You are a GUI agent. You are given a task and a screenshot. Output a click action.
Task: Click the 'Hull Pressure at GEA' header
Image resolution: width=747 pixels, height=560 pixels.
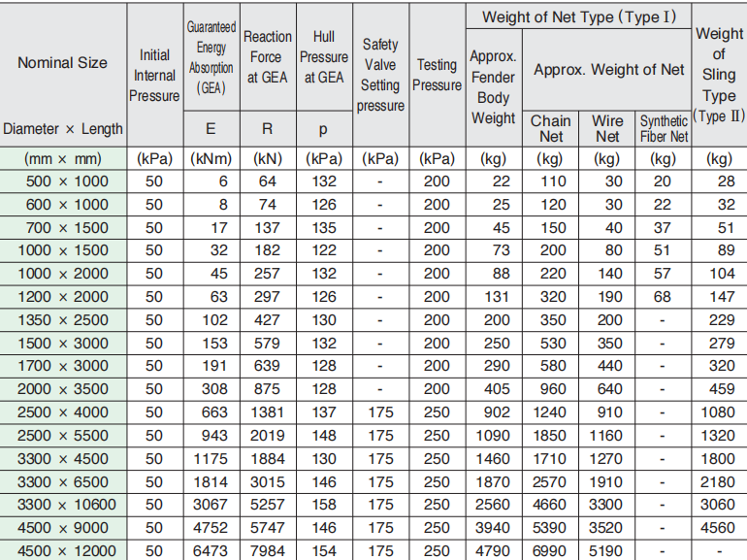324,57
